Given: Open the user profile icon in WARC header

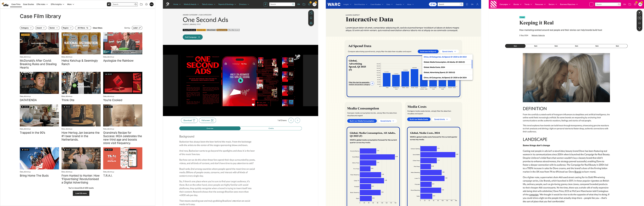Looking at the screenshot, I should tap(477, 4).
